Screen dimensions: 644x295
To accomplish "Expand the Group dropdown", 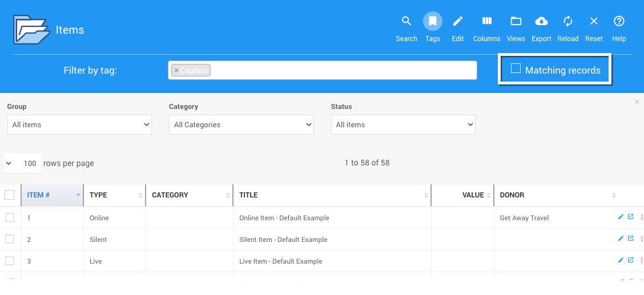I will point(79,125).
